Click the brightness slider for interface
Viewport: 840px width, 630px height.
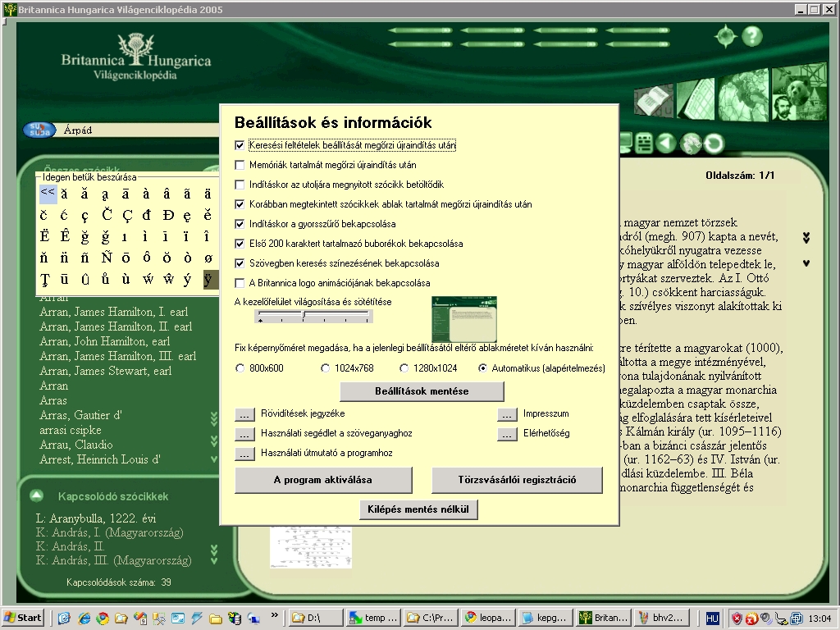(x=314, y=316)
